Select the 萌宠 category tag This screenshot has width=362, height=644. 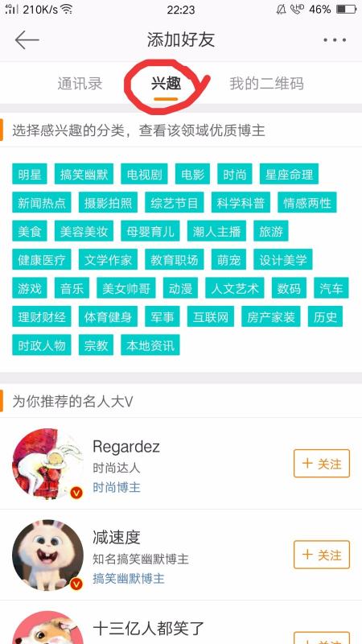(x=228, y=259)
